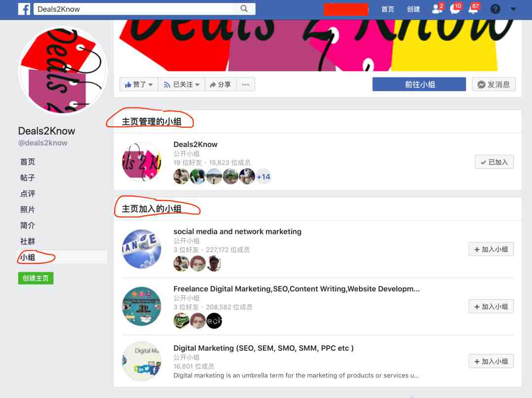This screenshot has width=532, height=398.
Task: Click first friend avatar under social media group
Action: tap(181, 263)
